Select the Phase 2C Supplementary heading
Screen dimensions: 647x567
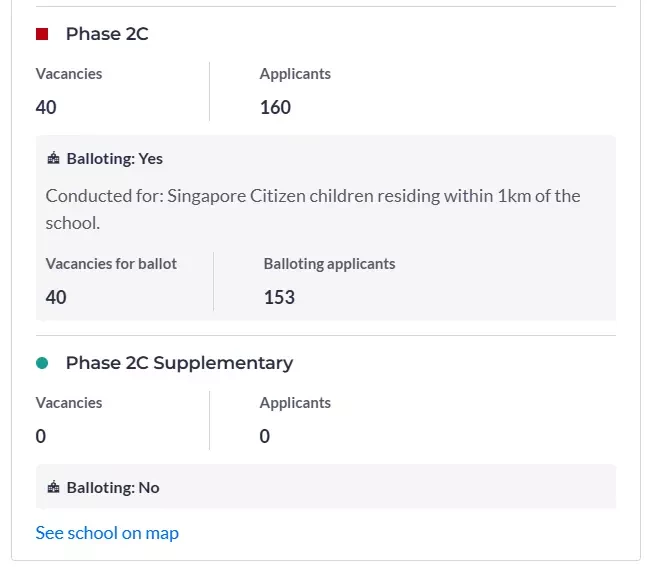(x=179, y=363)
